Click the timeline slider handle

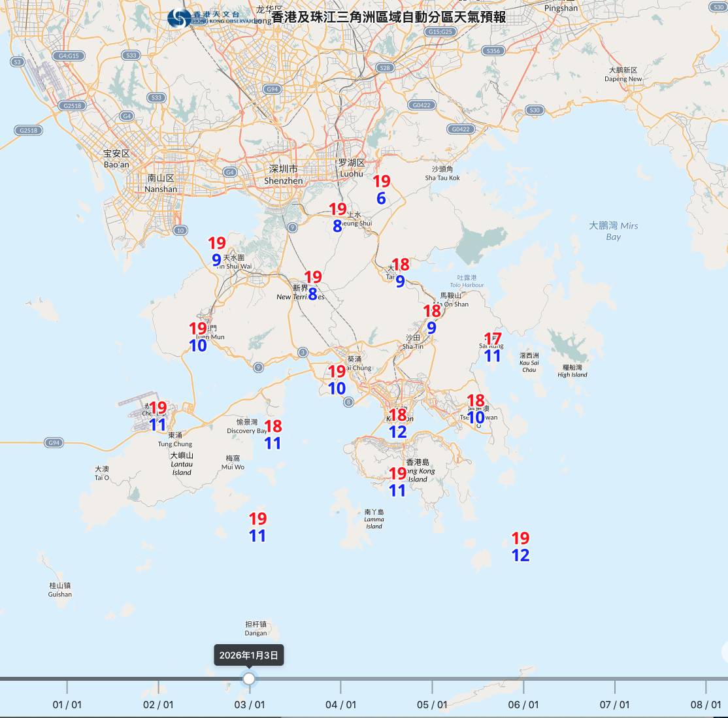(x=249, y=679)
